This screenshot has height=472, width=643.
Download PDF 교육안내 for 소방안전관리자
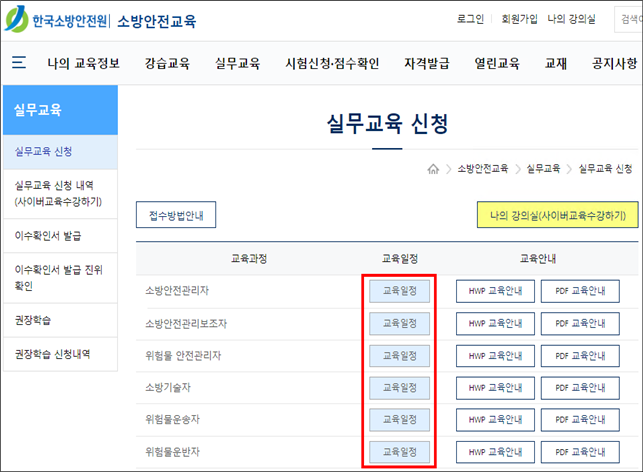pos(580,291)
